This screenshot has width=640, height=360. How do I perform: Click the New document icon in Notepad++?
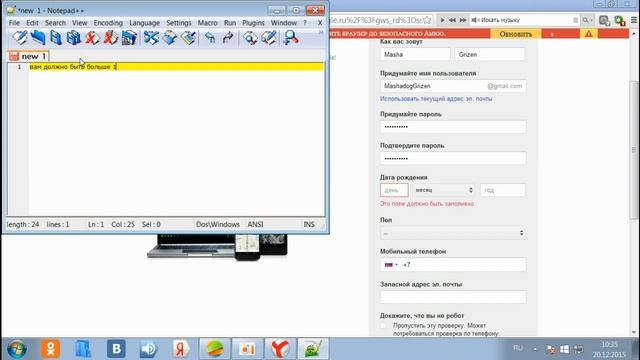20,38
